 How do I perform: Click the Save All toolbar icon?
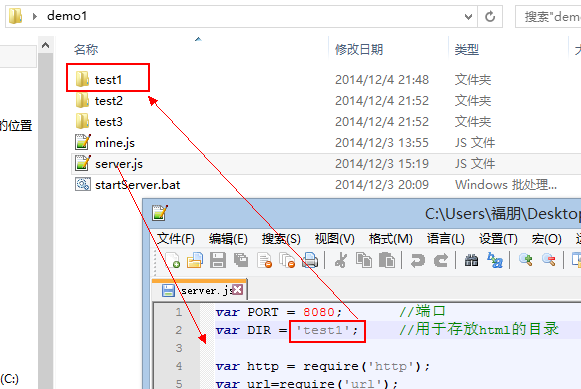pos(241,260)
